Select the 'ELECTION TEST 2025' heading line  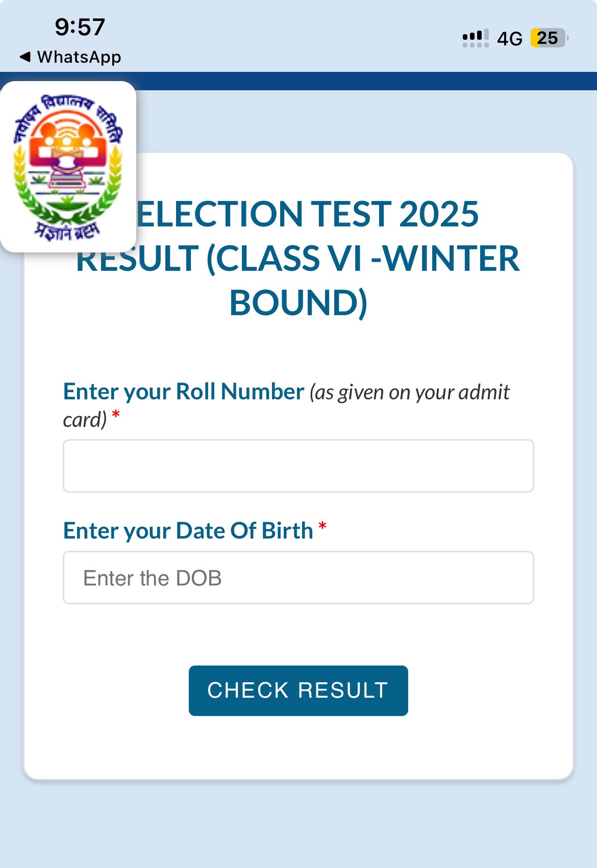(x=307, y=213)
